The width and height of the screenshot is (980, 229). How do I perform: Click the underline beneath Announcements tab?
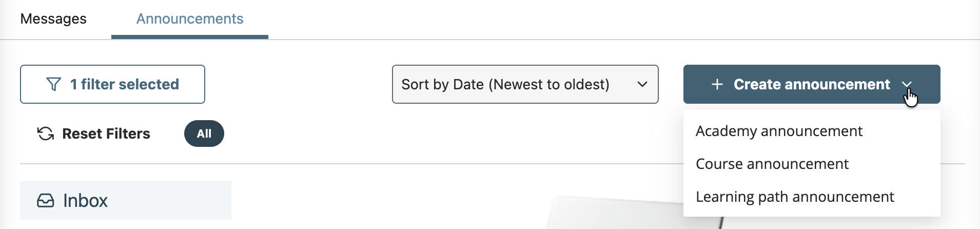point(190,37)
